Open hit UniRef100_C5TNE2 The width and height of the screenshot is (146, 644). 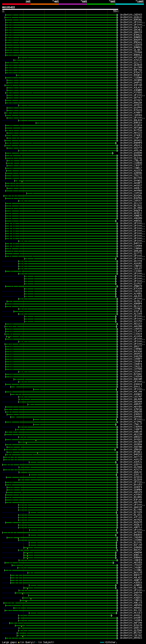[131, 309]
